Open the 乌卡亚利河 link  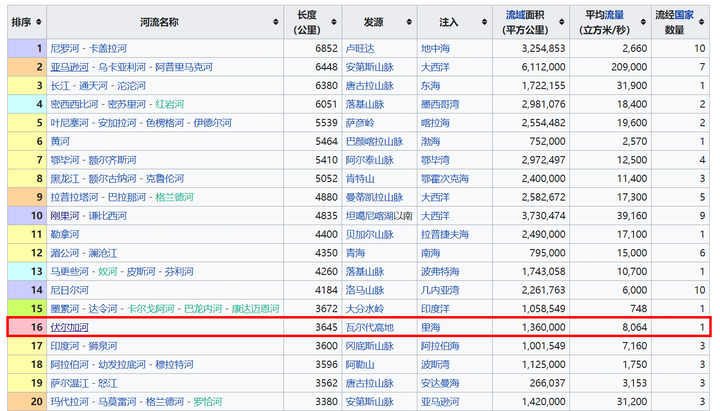(122, 67)
